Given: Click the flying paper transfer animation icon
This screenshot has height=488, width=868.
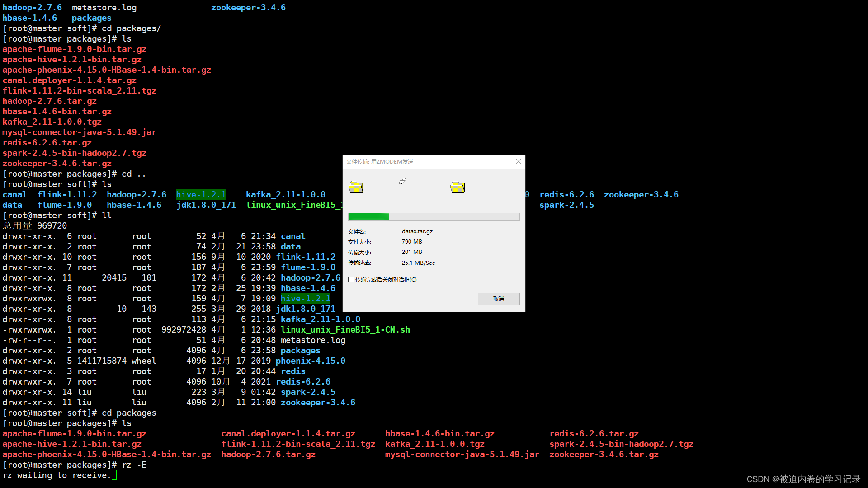Looking at the screenshot, I should 402,181.
